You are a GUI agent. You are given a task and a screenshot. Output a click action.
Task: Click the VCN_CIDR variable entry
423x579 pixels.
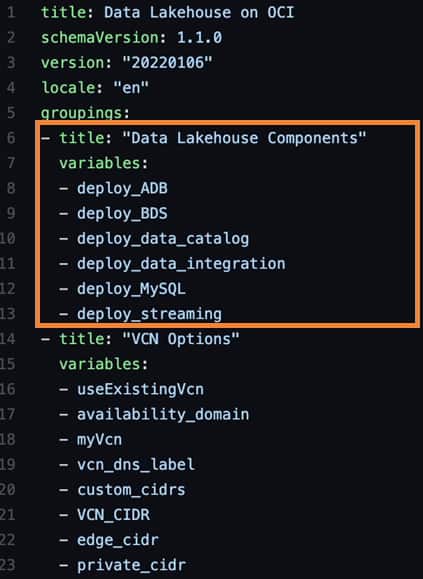[x=113, y=515]
